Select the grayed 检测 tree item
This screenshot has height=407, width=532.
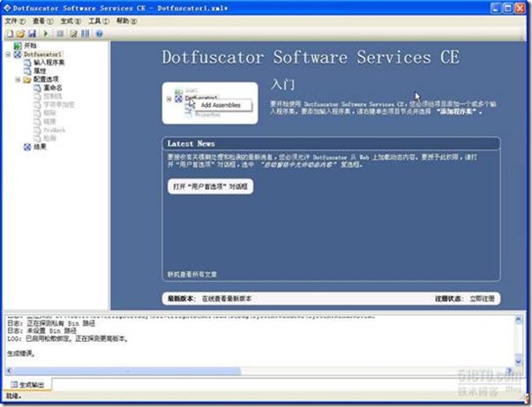click(x=50, y=138)
